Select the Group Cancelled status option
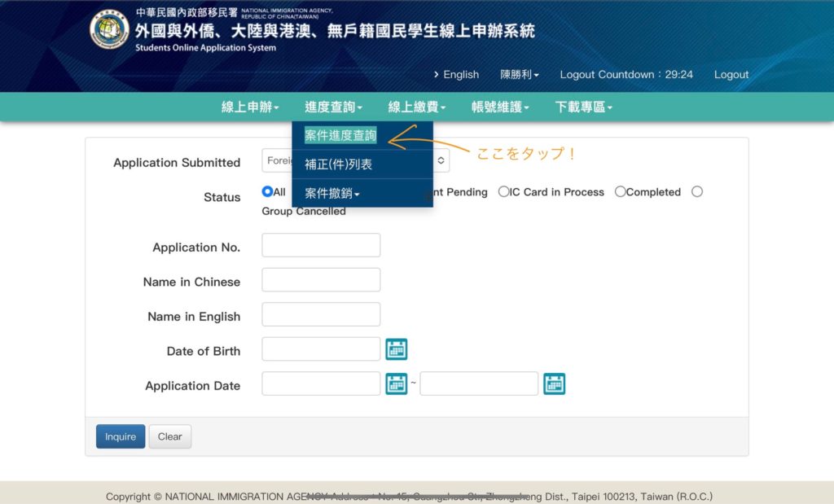Image resolution: width=834 pixels, height=504 pixels. (697, 191)
